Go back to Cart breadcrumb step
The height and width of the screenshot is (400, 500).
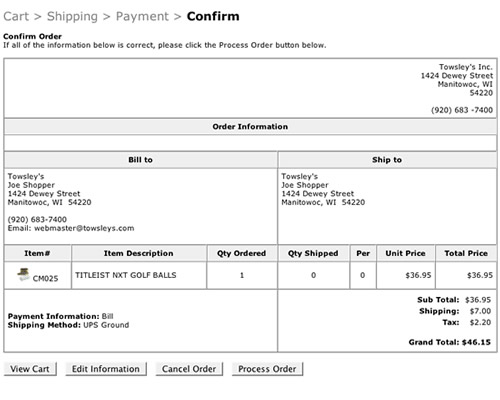coord(16,16)
